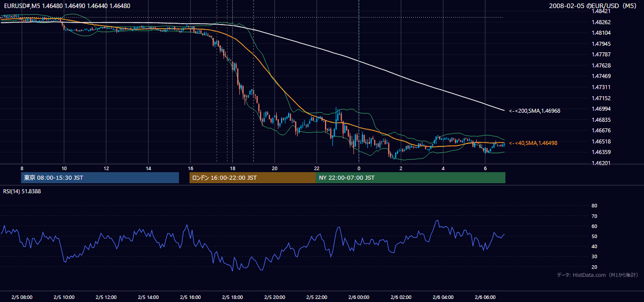Select the London session bar 16:00-22:00 JST
Viewport: 644px width, 302px height.
click(x=252, y=178)
